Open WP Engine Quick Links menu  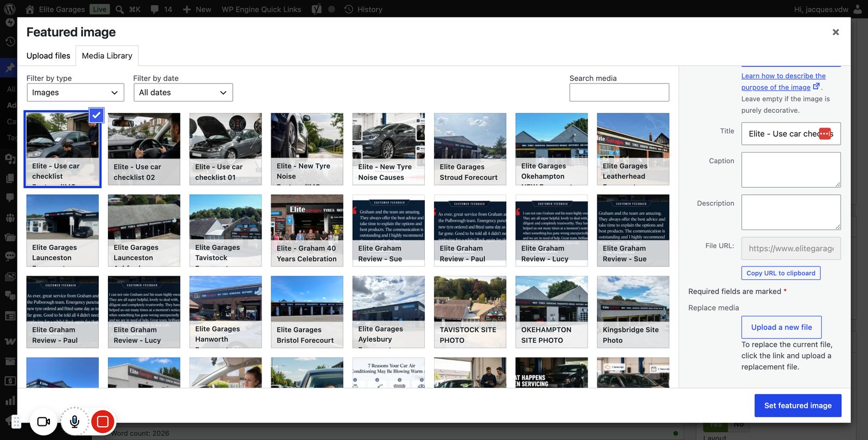click(261, 9)
